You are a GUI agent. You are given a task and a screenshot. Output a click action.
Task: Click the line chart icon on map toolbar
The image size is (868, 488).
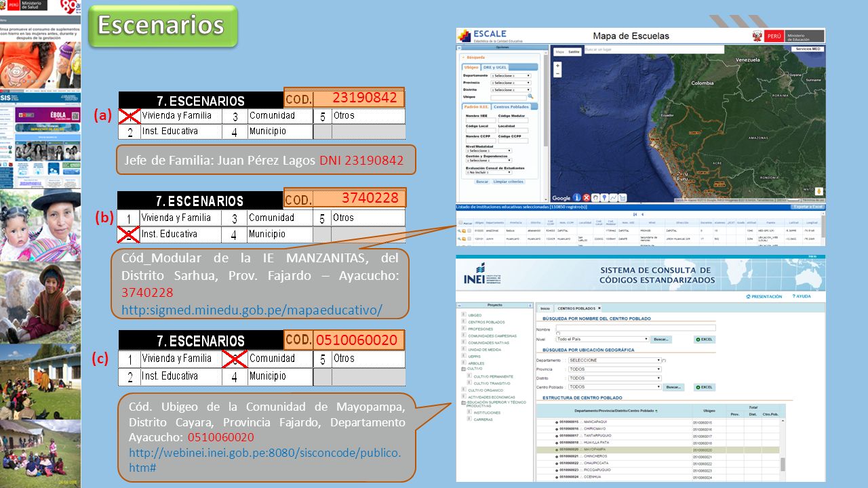[613, 198]
